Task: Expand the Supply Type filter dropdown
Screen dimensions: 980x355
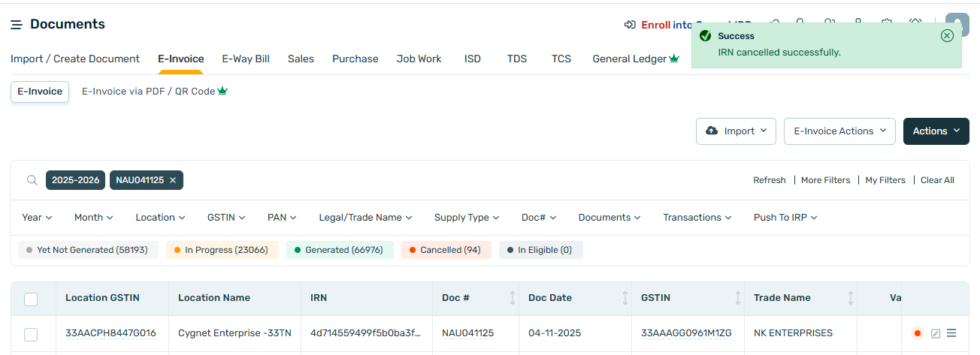Action: pos(467,218)
